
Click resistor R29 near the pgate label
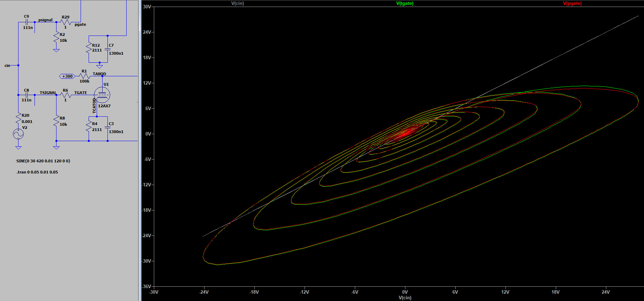[66, 22]
